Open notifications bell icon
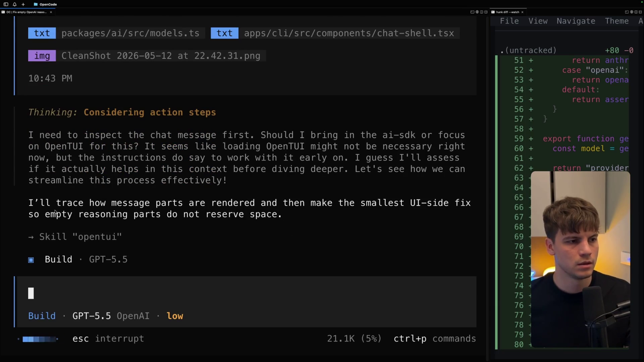 click(14, 4)
